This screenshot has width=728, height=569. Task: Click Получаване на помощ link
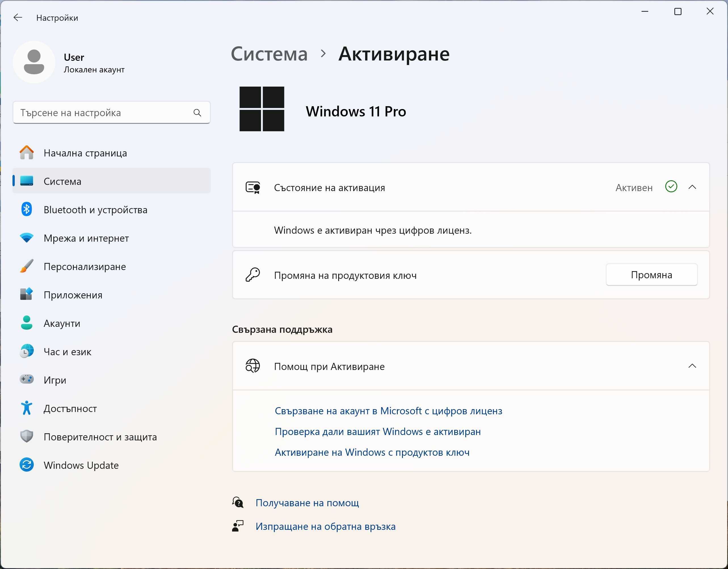coord(307,503)
